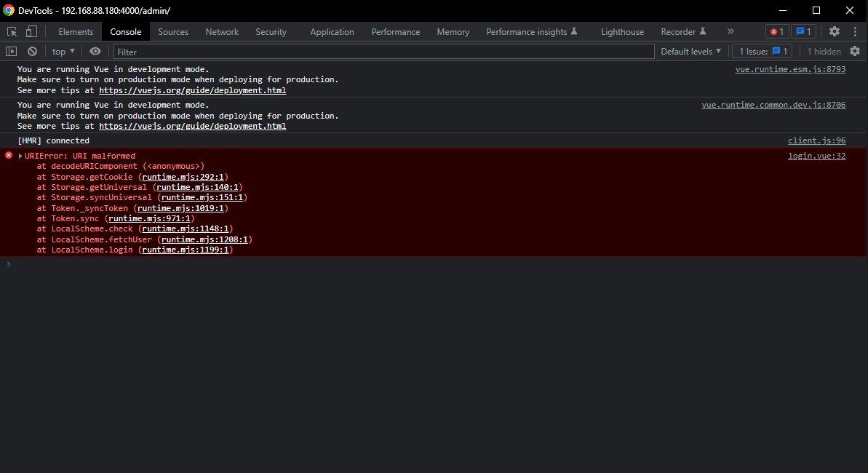Image resolution: width=868 pixels, height=473 pixels.
Task: Open client.js:96 source link
Action: point(816,140)
